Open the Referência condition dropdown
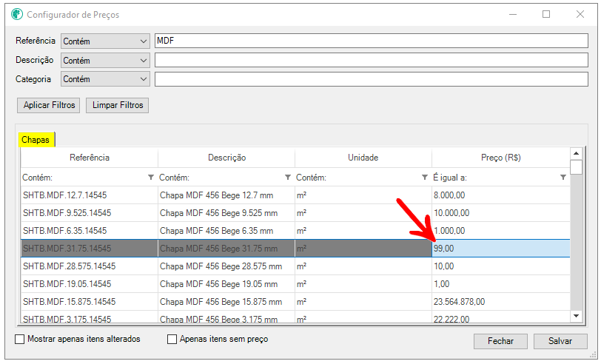The height and width of the screenshot is (364, 601). (105, 41)
